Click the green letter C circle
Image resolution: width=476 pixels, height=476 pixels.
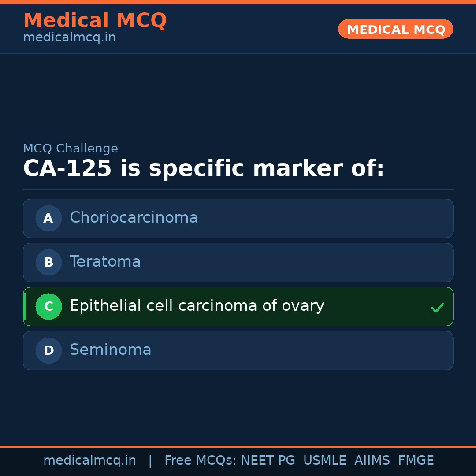48,306
